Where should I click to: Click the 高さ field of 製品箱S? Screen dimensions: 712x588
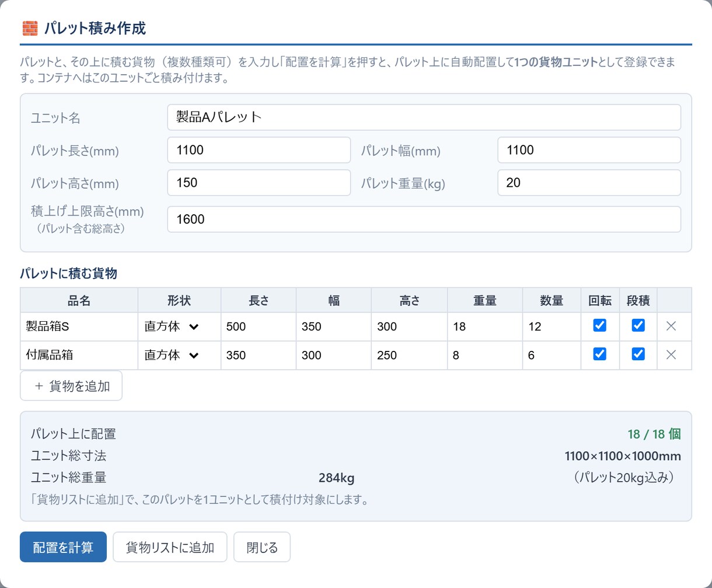tap(410, 326)
